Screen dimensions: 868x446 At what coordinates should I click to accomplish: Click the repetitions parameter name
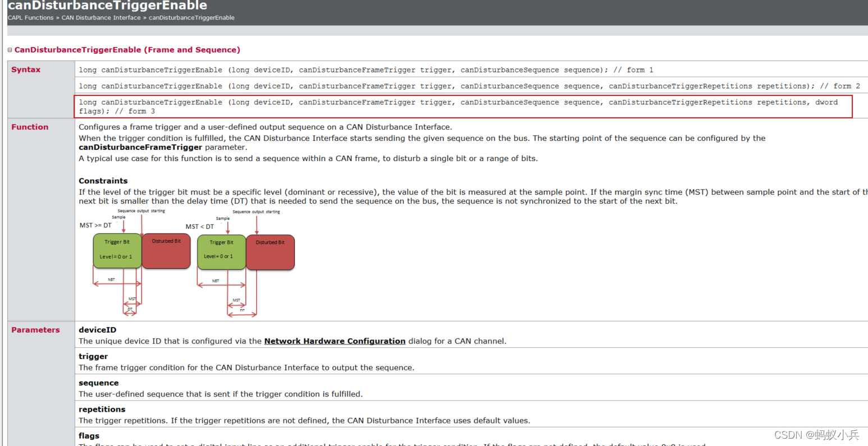(x=102, y=410)
